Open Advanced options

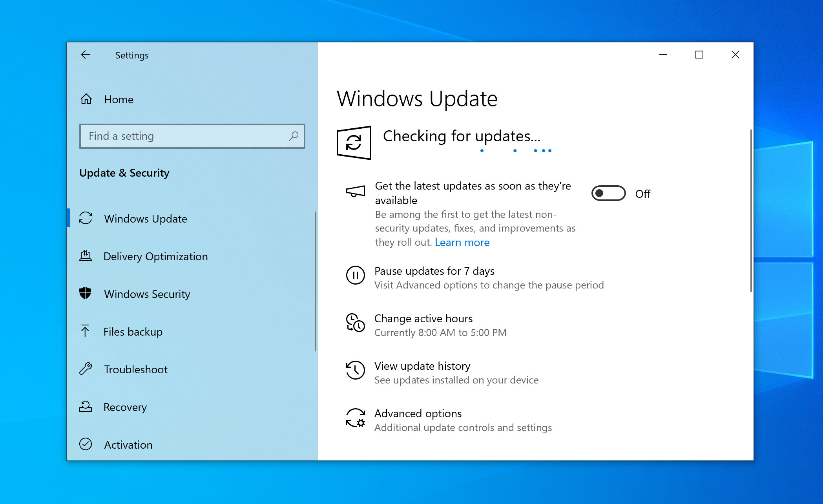coord(418,413)
